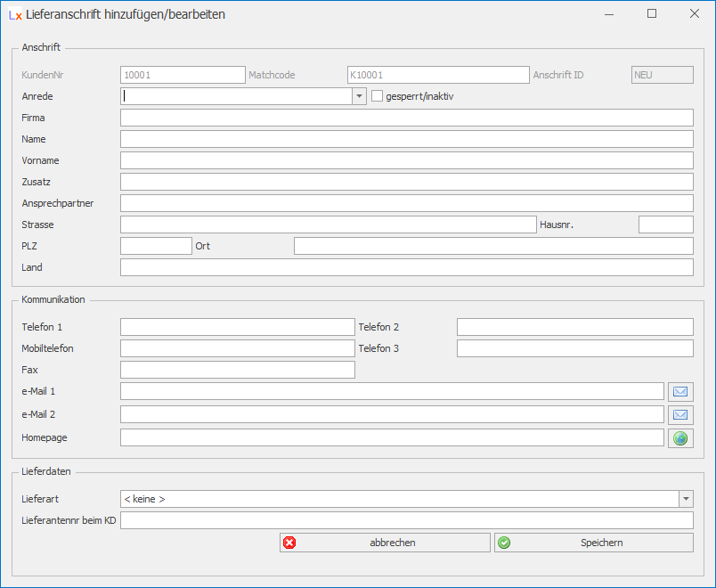This screenshot has height=588, width=716.
Task: Focus the Firma input field
Action: pyautogui.click(x=406, y=118)
